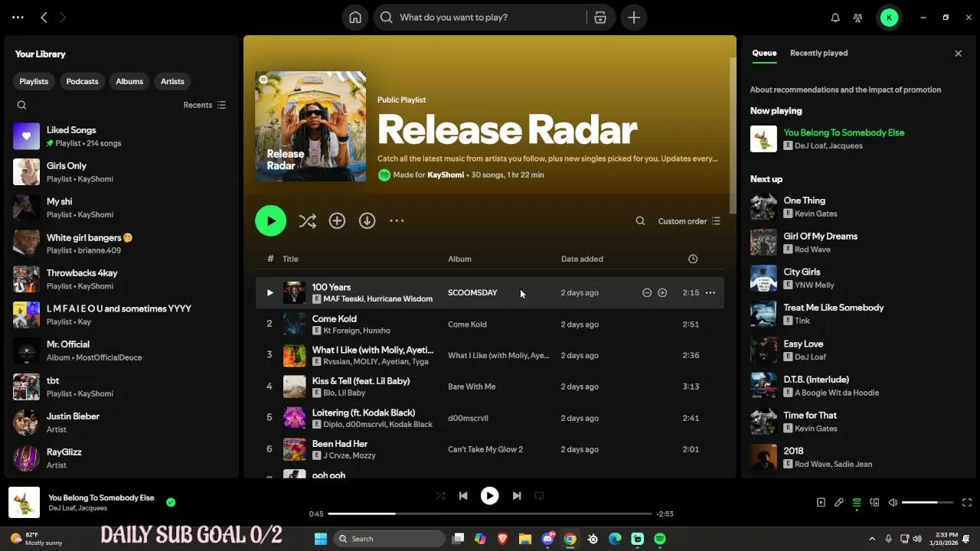The image size is (980, 551).
Task: Toggle repeat in the player bar
Action: [x=539, y=496]
